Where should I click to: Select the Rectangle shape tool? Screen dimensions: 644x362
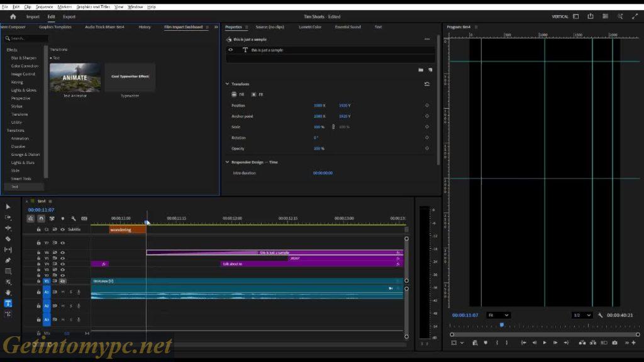(x=8, y=271)
